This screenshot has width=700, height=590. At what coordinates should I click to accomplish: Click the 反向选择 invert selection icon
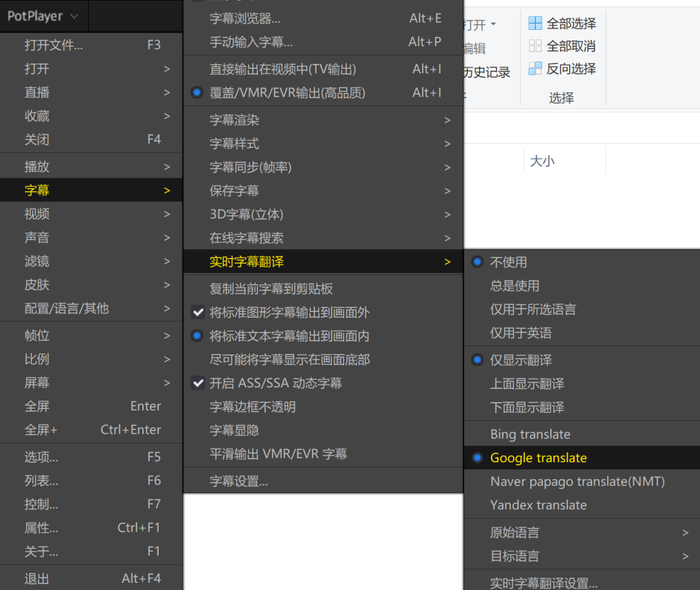coord(535,69)
